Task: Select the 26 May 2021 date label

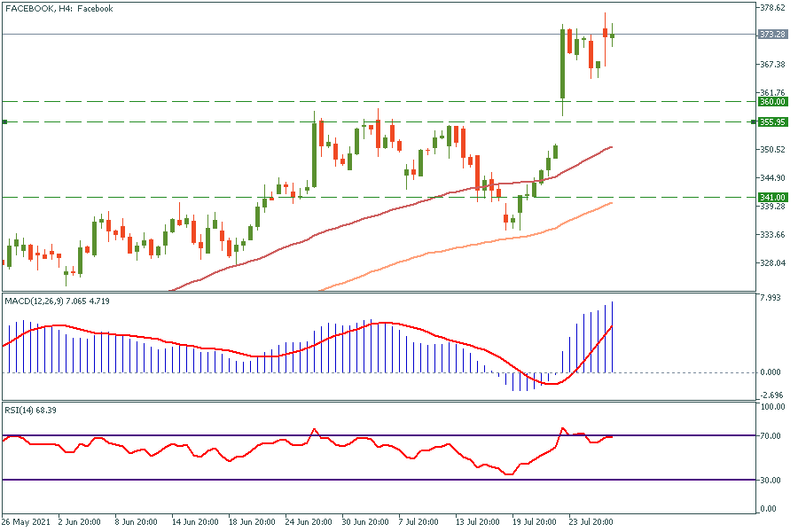Action: (28, 521)
